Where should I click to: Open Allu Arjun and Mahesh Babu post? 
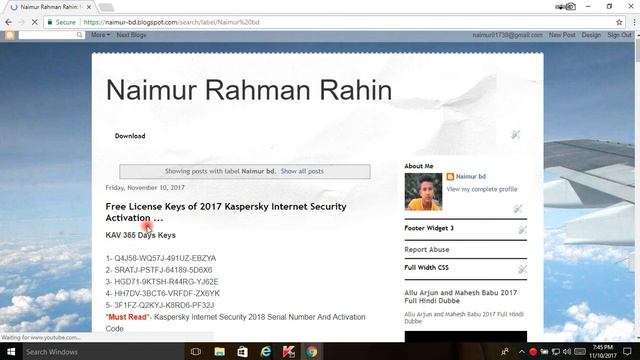pos(461,297)
